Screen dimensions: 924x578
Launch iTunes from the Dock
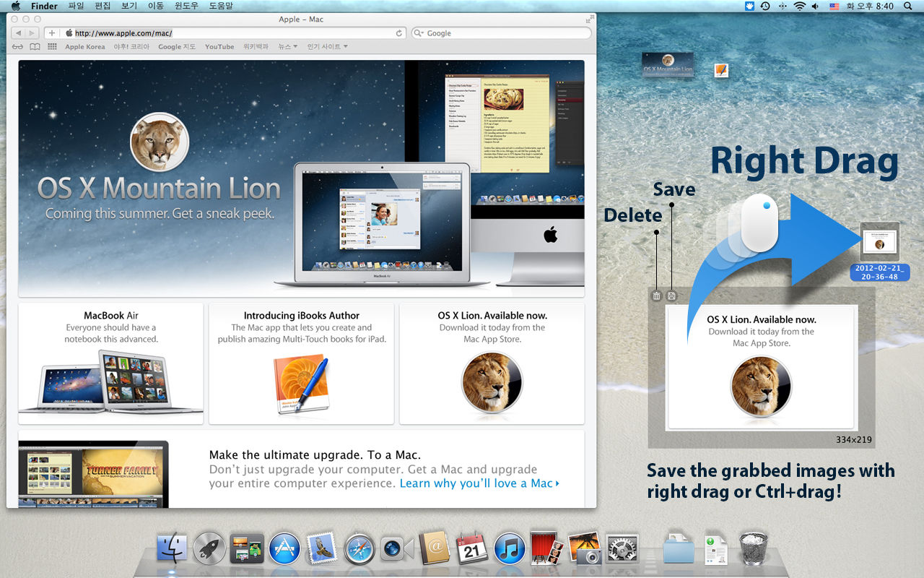[x=510, y=548]
